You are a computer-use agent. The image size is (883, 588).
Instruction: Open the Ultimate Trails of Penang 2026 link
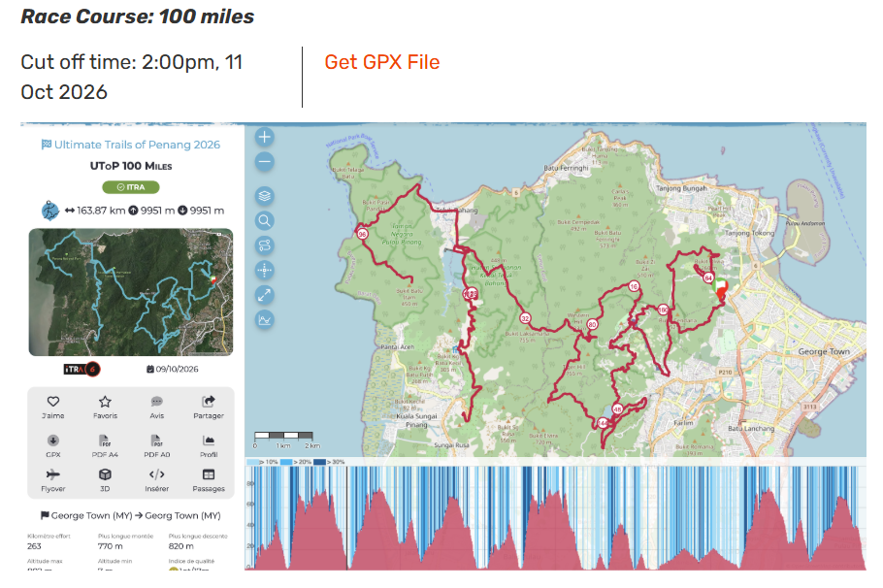(131, 145)
